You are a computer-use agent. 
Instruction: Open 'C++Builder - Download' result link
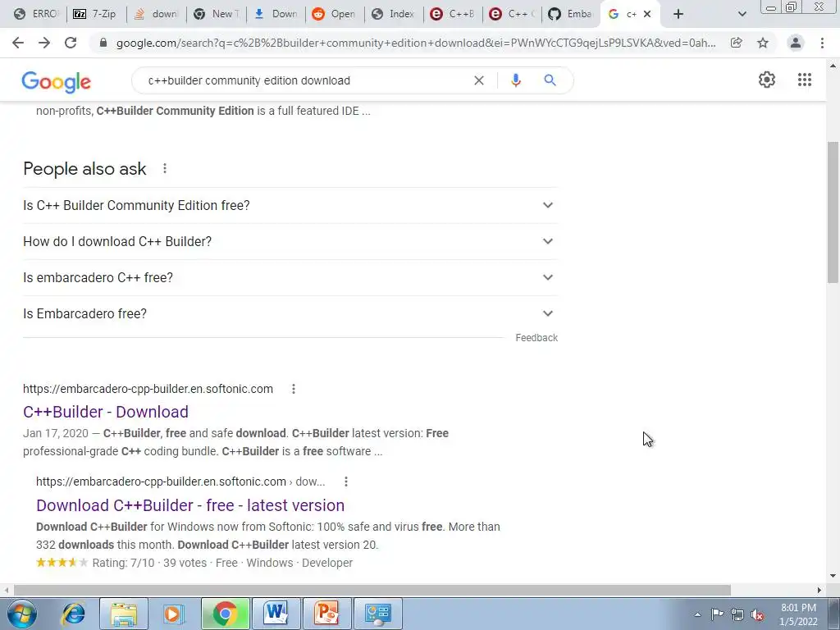click(106, 412)
